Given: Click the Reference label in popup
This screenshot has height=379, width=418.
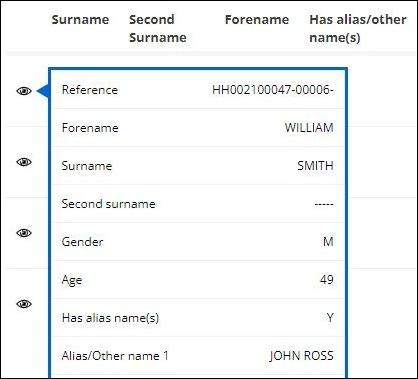Looking at the screenshot, I should point(90,90).
